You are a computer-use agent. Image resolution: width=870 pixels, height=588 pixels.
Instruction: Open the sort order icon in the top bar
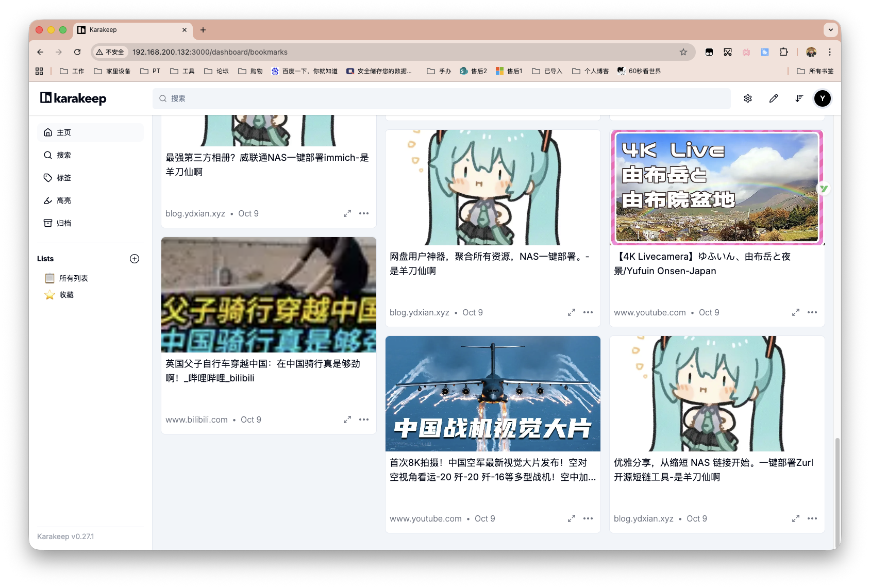pos(799,98)
